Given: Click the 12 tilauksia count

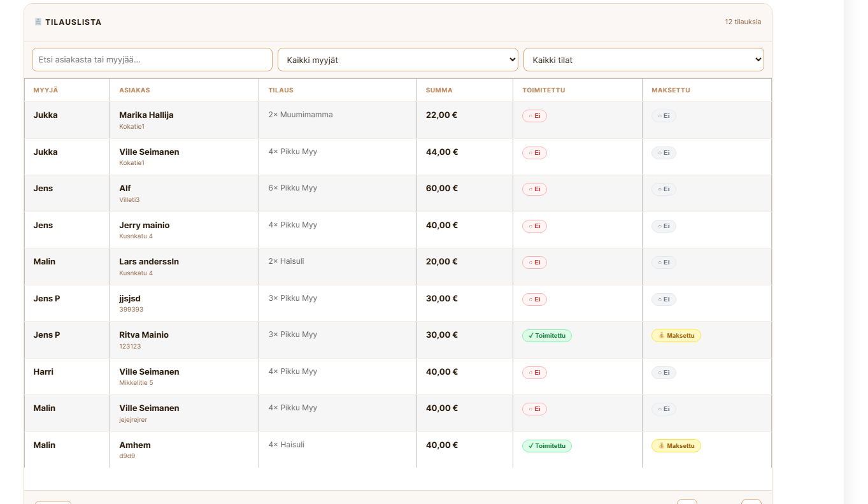Looking at the screenshot, I should coord(743,22).
